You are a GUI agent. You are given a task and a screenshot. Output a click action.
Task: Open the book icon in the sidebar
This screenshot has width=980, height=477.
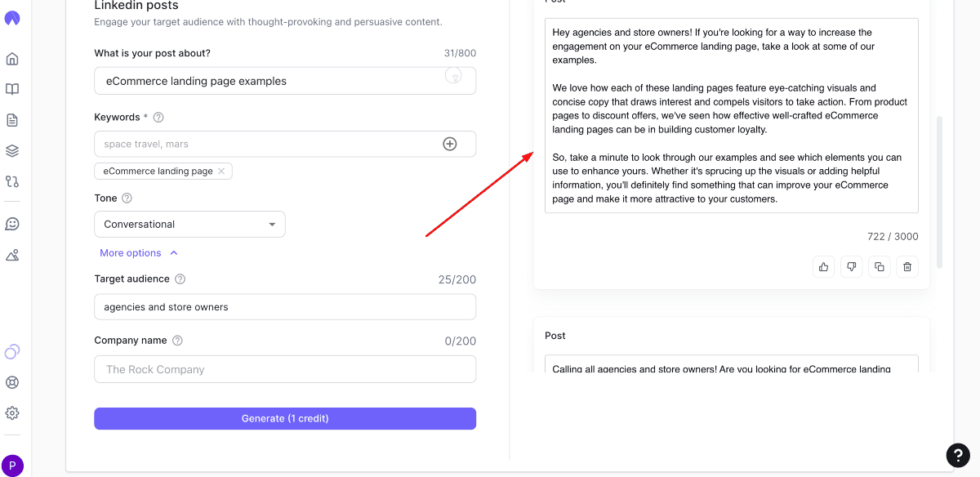point(12,89)
